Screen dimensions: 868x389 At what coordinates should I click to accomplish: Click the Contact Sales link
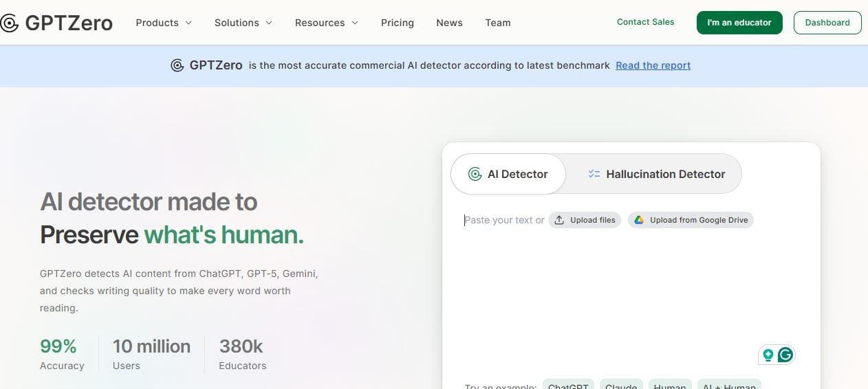[x=645, y=22]
